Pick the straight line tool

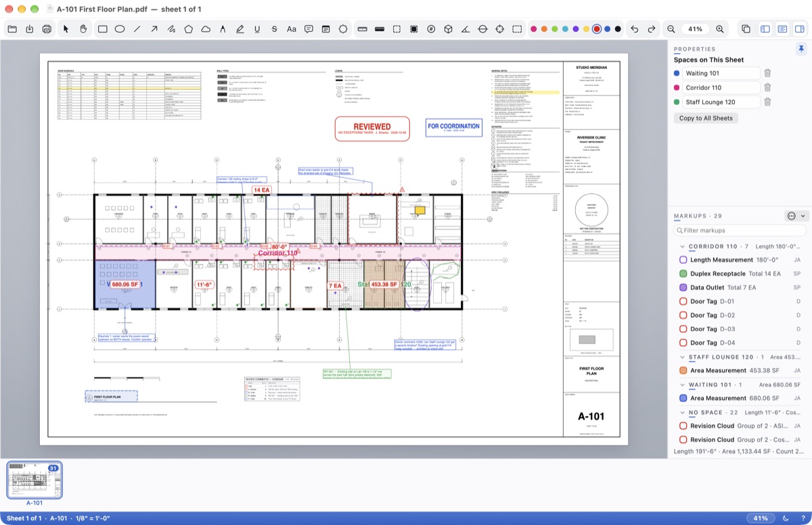pos(137,29)
